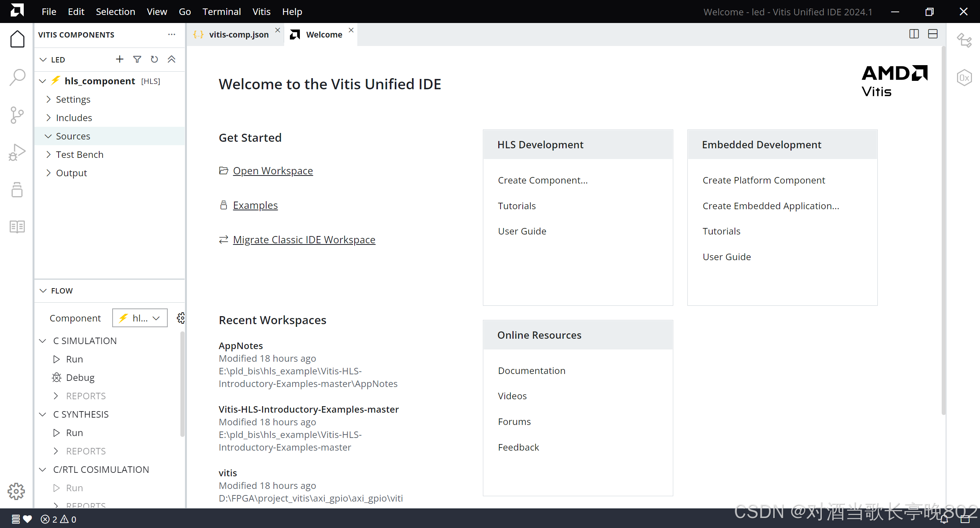Click the errors and warnings status indicator
This screenshot has height=528, width=980.
click(58, 519)
